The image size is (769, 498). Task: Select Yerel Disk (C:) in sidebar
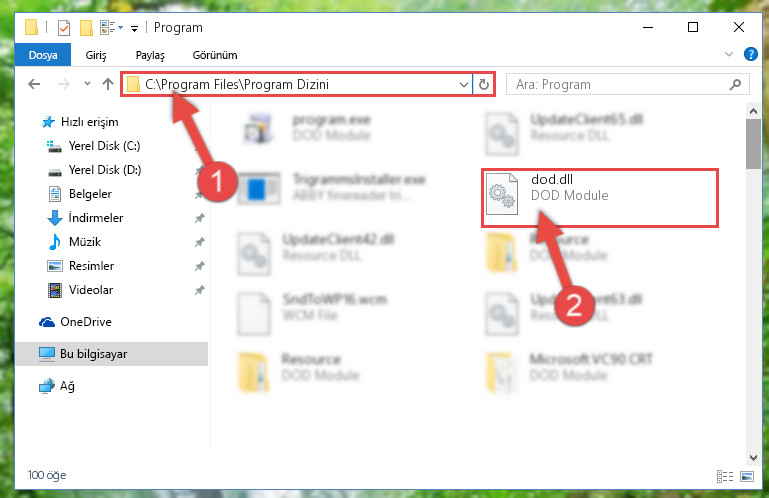[x=104, y=146]
